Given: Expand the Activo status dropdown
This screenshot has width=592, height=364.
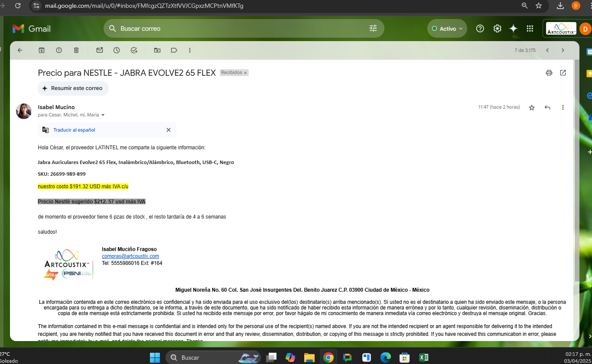Looking at the screenshot, I should point(447,29).
